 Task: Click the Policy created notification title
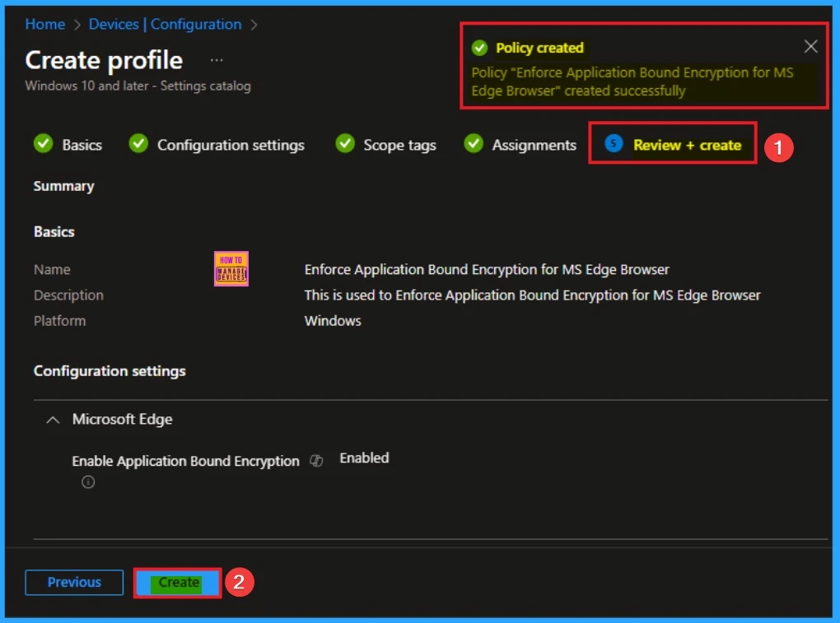pos(539,49)
